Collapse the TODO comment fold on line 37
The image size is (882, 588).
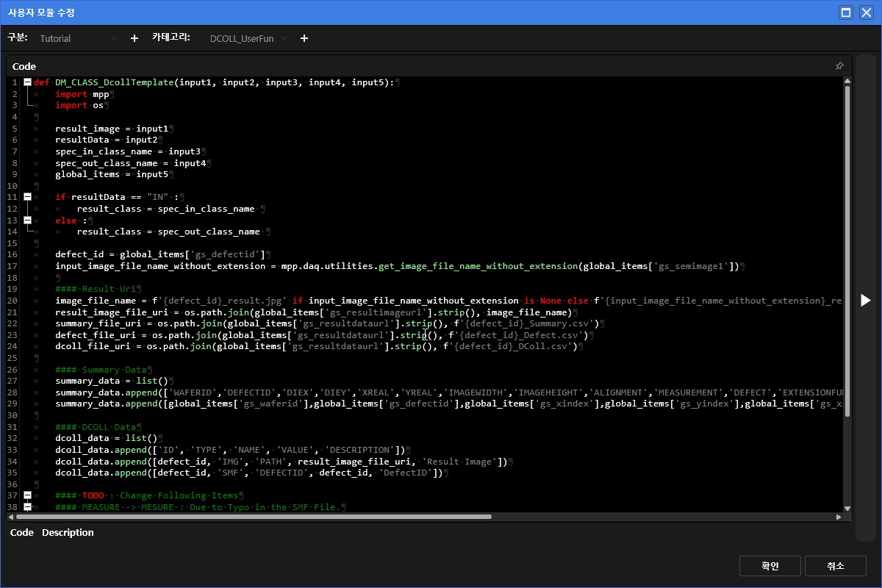[x=27, y=495]
